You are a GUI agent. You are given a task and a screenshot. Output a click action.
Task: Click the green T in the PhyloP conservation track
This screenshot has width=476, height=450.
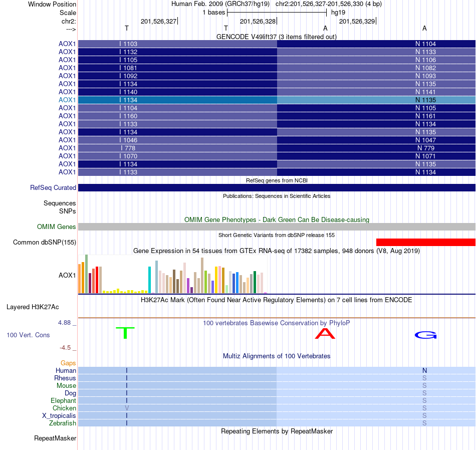(x=125, y=333)
